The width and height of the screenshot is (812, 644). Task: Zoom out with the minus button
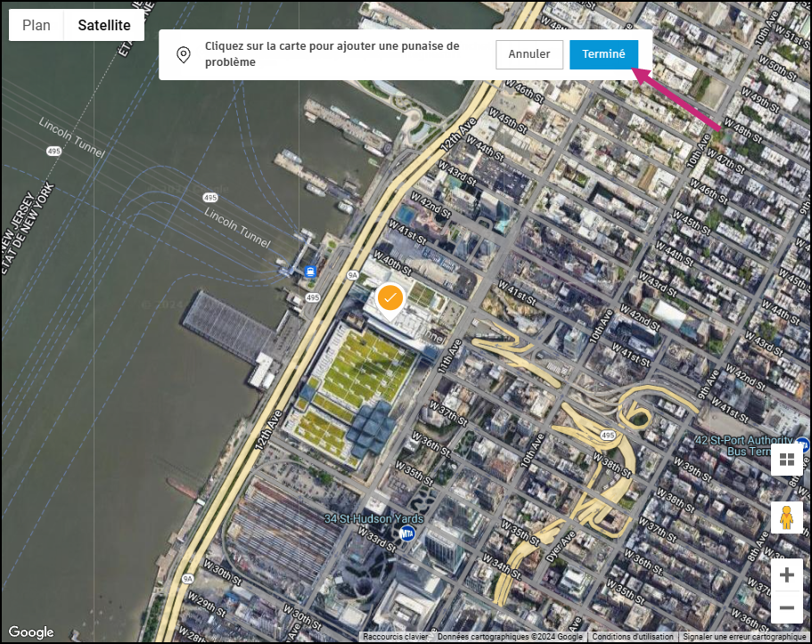pos(787,607)
